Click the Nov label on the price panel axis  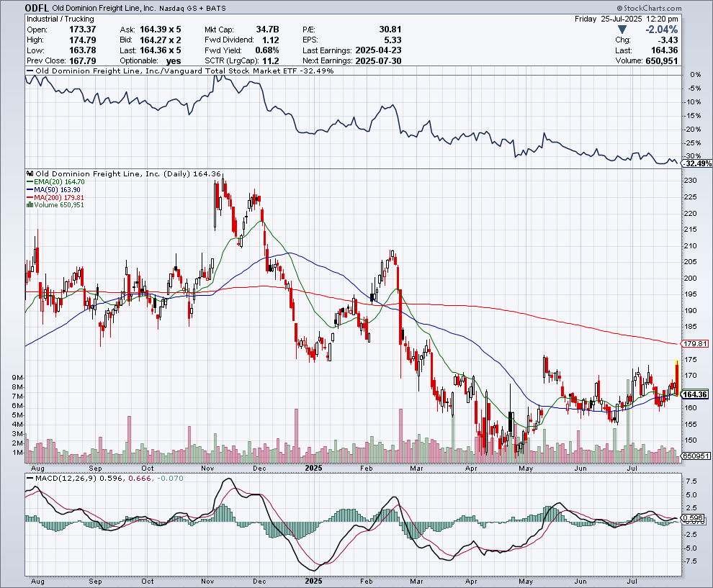tap(207, 468)
